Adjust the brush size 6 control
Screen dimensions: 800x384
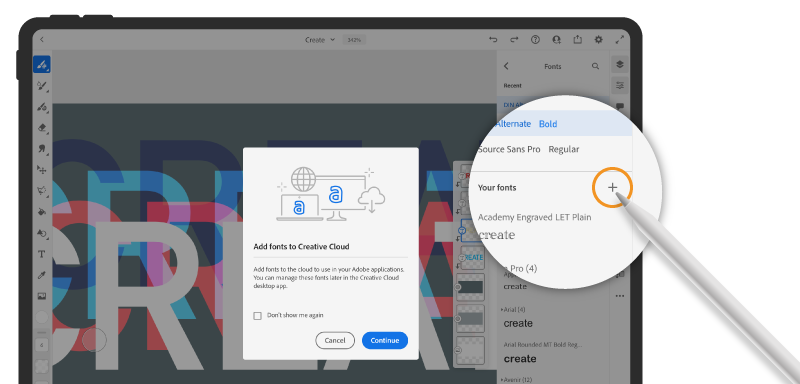tap(42, 345)
